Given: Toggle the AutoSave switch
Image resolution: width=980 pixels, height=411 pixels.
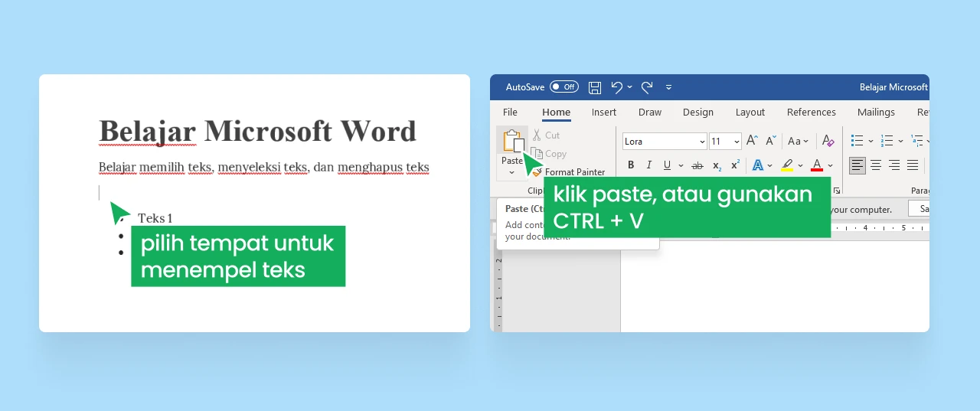Looking at the screenshot, I should coord(564,87).
